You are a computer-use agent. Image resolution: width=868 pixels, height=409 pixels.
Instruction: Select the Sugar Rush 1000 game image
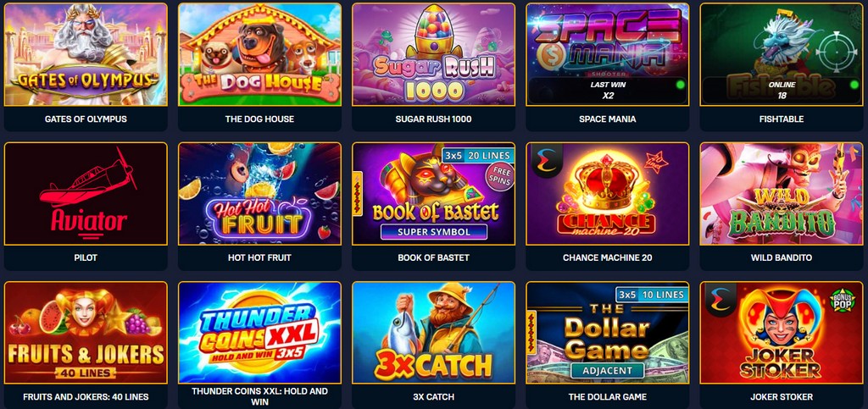(x=433, y=54)
